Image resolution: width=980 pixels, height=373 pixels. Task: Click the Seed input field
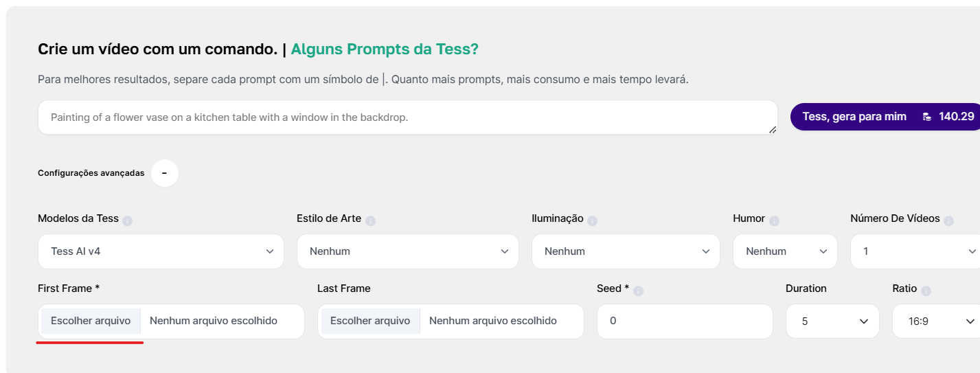[685, 321]
